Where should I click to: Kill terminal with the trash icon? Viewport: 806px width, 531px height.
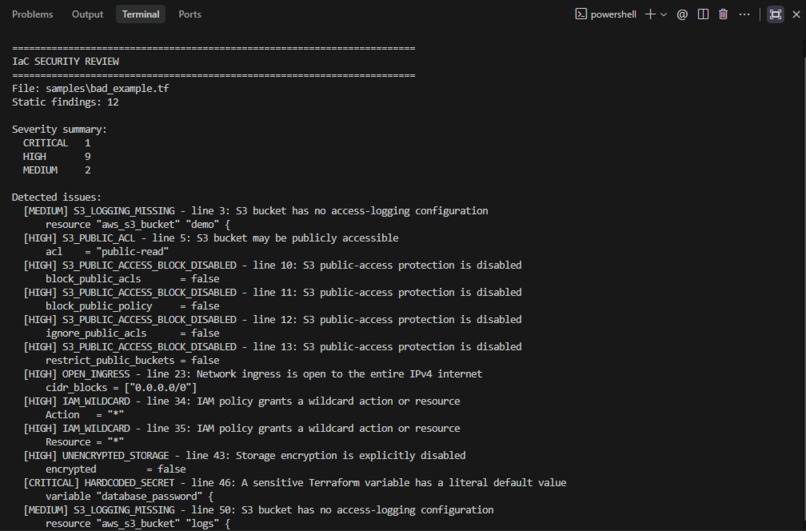coord(723,14)
